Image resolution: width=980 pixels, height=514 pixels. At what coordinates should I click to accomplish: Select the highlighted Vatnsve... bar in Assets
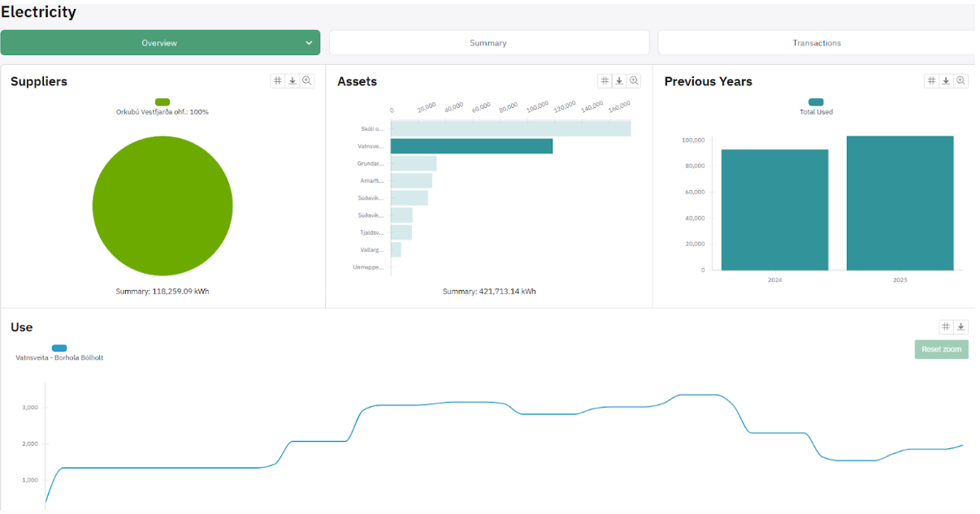(x=471, y=146)
